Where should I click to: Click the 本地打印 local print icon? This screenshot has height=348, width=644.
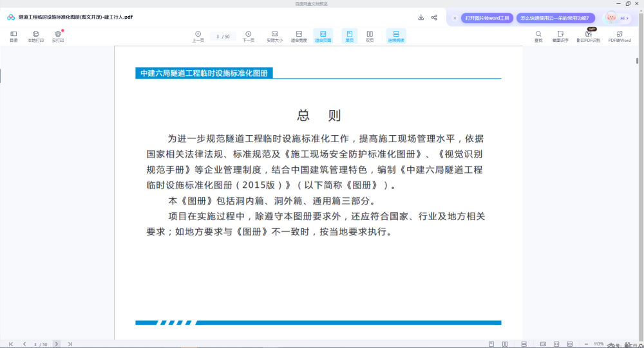pos(35,36)
